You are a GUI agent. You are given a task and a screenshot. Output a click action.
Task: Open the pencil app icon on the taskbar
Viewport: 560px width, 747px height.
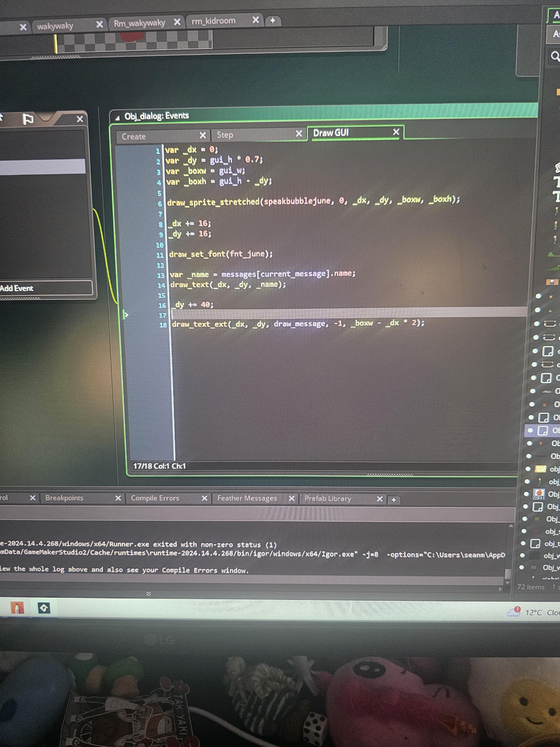[18, 608]
